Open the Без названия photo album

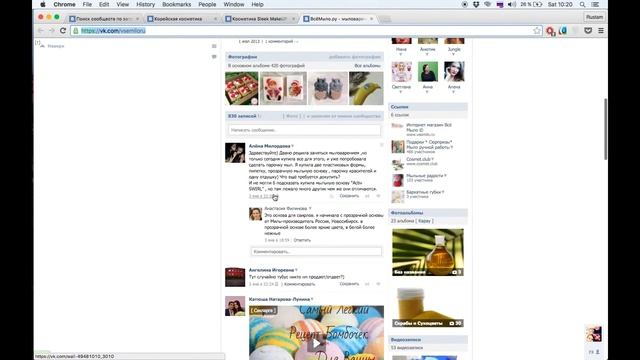(x=428, y=252)
